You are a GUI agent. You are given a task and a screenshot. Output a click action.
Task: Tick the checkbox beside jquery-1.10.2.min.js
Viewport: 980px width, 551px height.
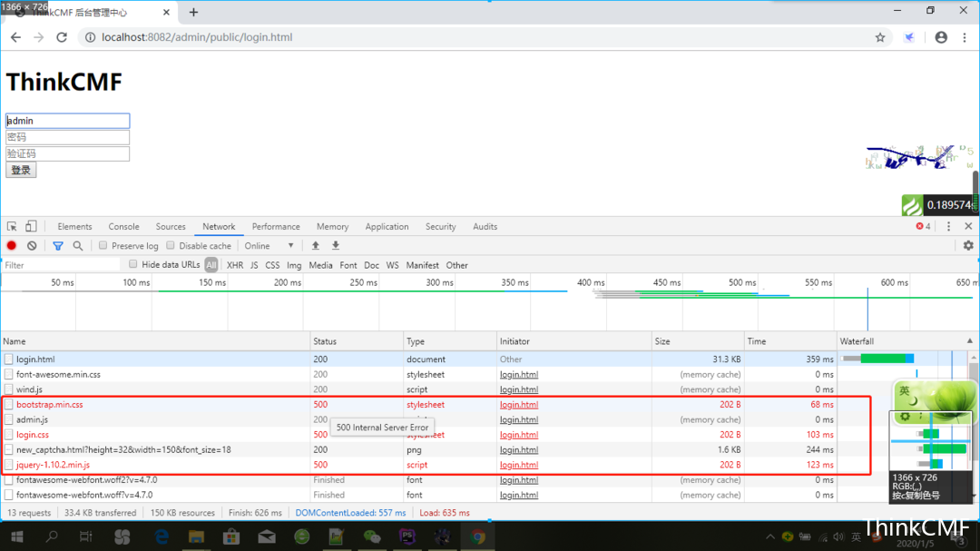[9, 465]
